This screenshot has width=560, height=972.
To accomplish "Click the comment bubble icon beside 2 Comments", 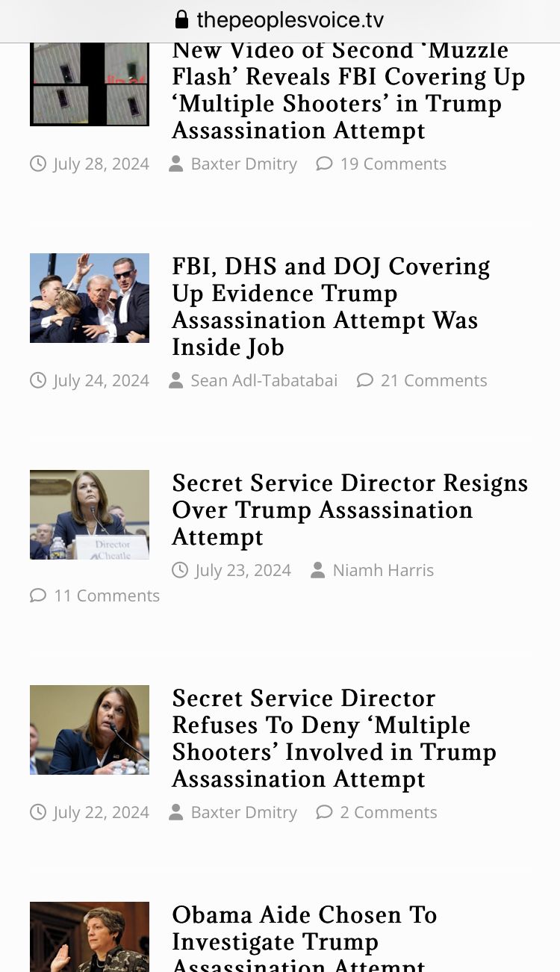I will (x=324, y=812).
